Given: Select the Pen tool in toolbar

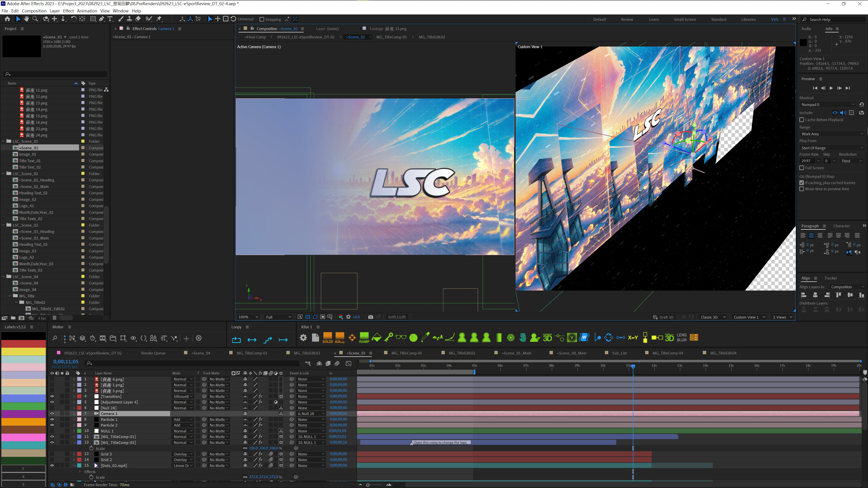Looking at the screenshot, I should pos(101,19).
